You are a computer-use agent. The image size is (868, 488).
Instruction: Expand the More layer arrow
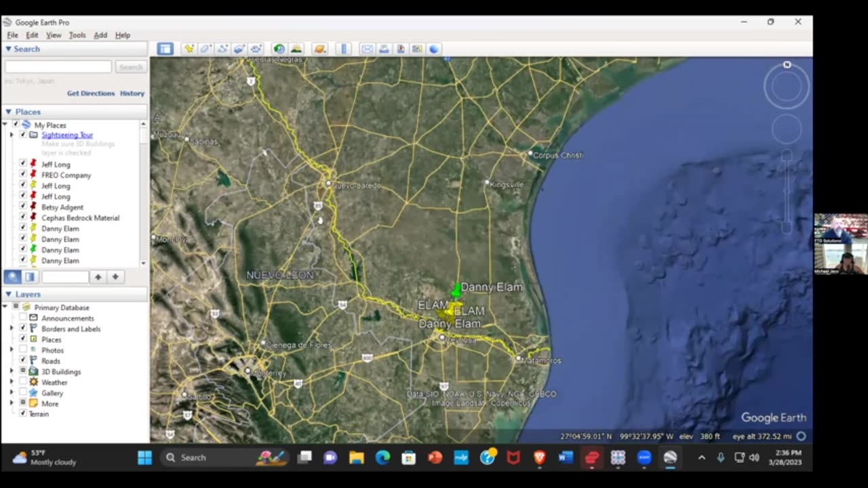11,403
